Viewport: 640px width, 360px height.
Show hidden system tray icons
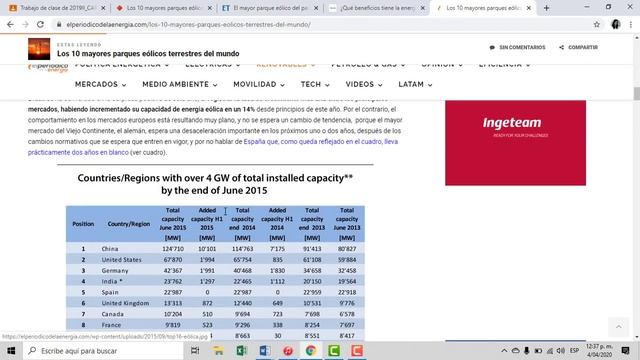(504, 351)
